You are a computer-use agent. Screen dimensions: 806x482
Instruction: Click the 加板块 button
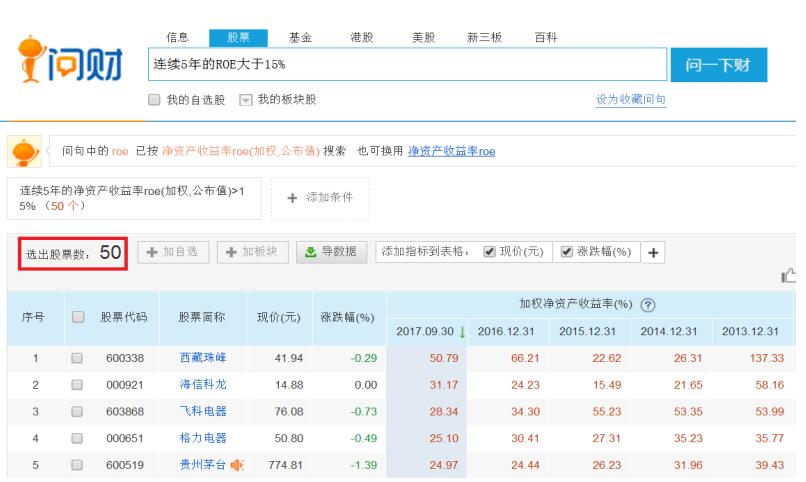(x=253, y=252)
